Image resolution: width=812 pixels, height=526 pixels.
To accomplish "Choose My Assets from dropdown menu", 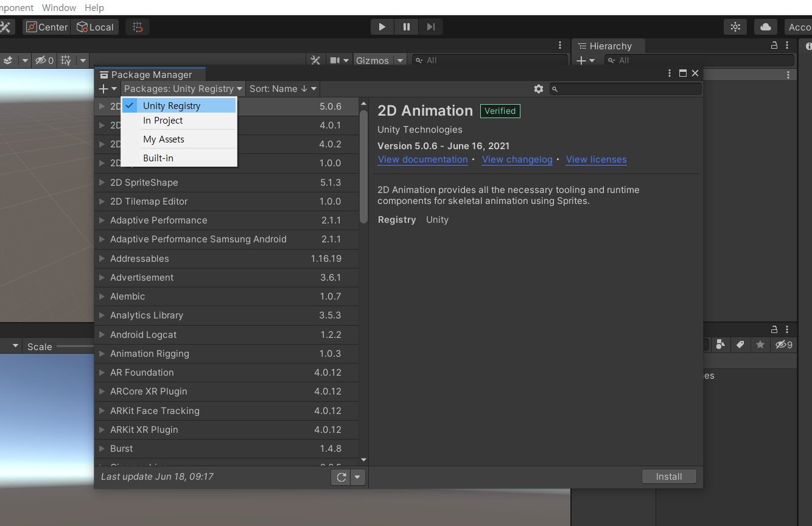I will click(179, 139).
